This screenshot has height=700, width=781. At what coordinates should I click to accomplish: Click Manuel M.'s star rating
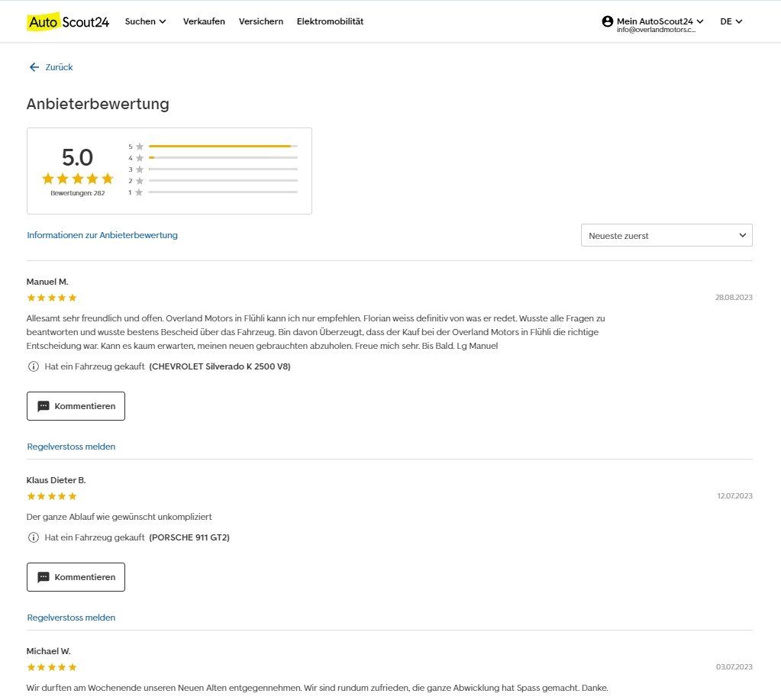pos(52,298)
